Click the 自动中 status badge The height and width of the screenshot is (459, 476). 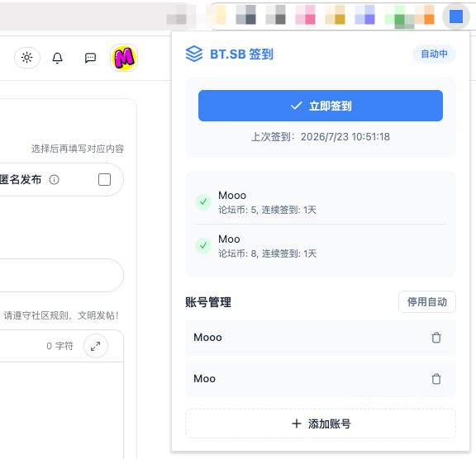click(434, 54)
